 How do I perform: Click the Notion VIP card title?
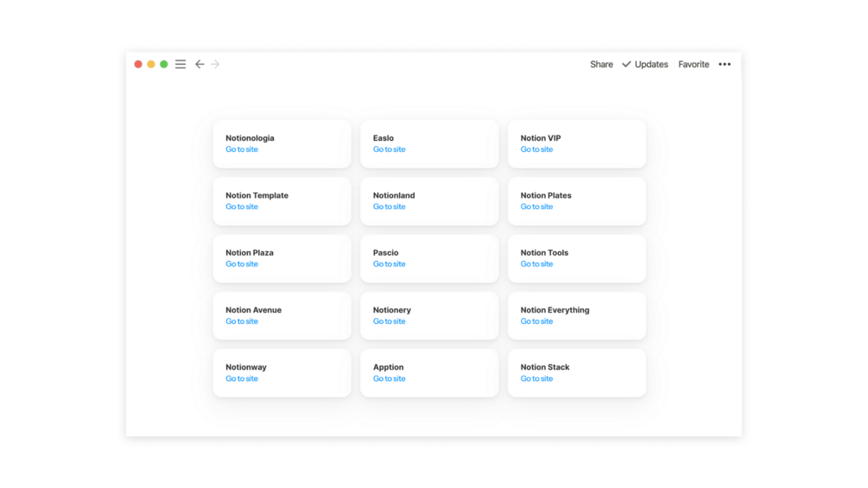[x=541, y=138]
